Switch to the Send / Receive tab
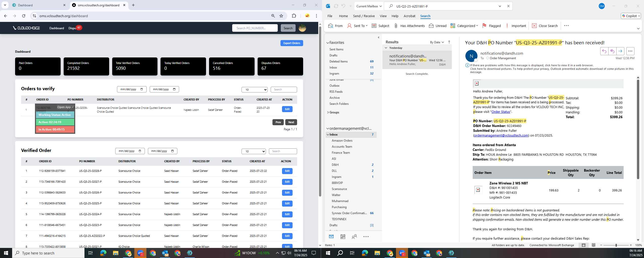 pos(364,16)
